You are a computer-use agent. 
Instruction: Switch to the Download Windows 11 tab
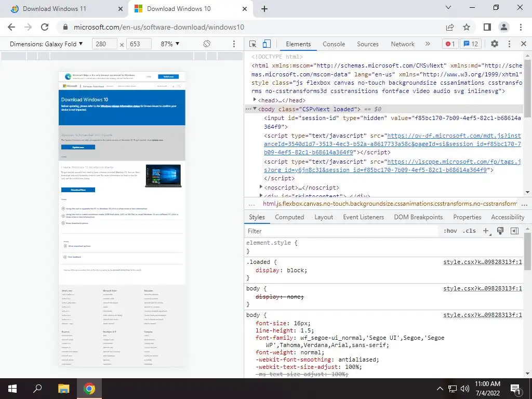pos(54,9)
